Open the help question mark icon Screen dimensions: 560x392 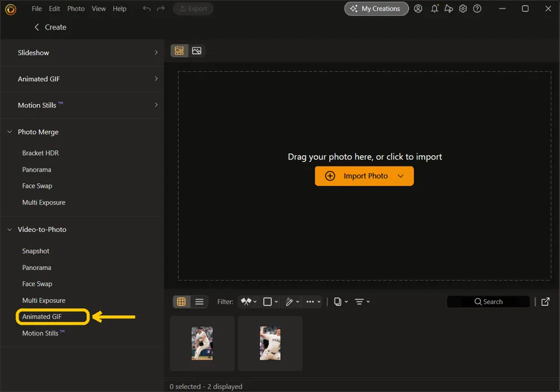pyautogui.click(x=477, y=8)
